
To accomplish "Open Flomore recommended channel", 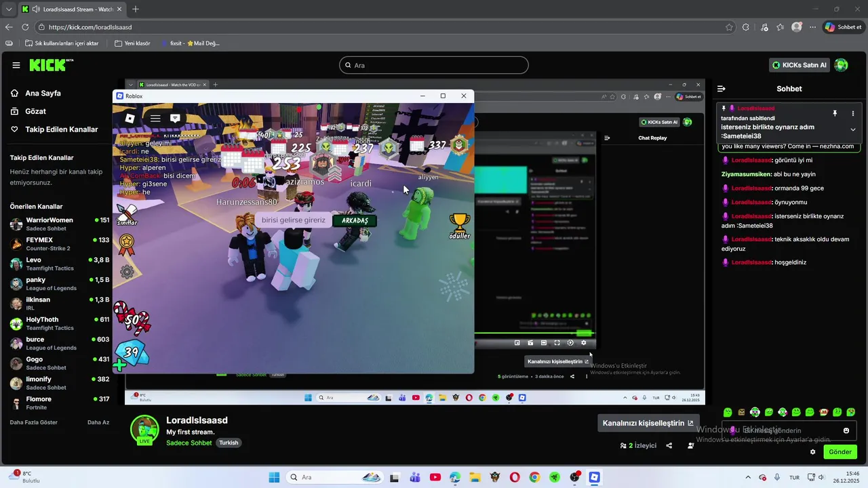I will pos(60,403).
